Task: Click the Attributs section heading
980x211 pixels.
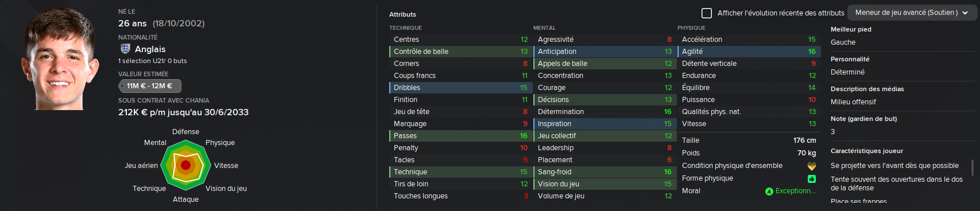Action: (x=402, y=14)
